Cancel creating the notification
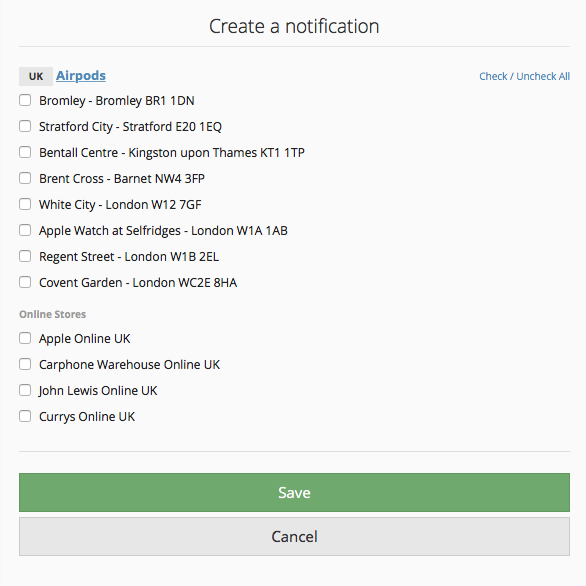Viewport: 586px width, 586px height. coord(294,537)
